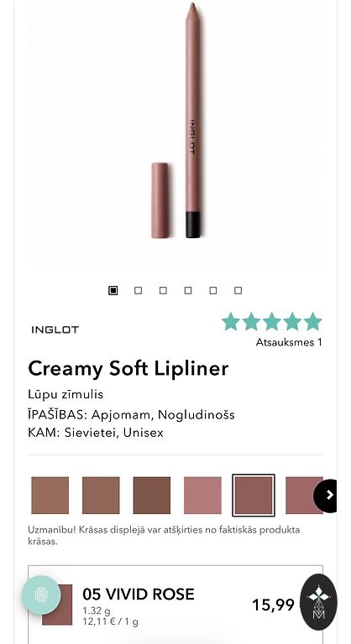The image size is (351, 644).
Task: Choose the first light brown shade swatch
Action: pyautogui.click(x=50, y=496)
